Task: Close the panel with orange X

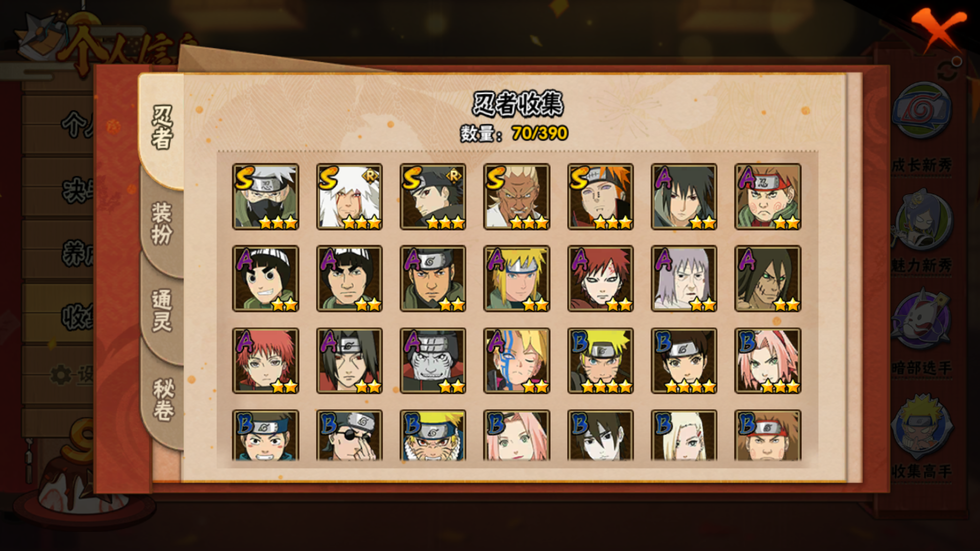Action: pos(938,29)
